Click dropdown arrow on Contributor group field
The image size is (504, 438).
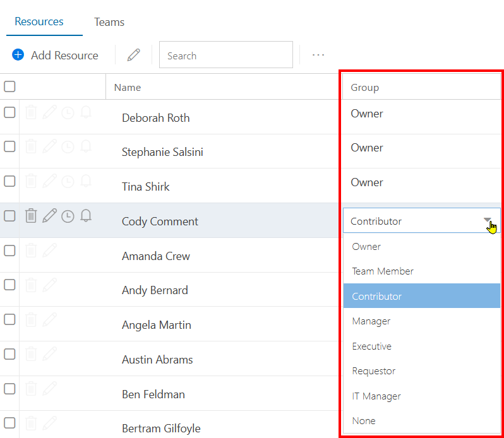488,220
